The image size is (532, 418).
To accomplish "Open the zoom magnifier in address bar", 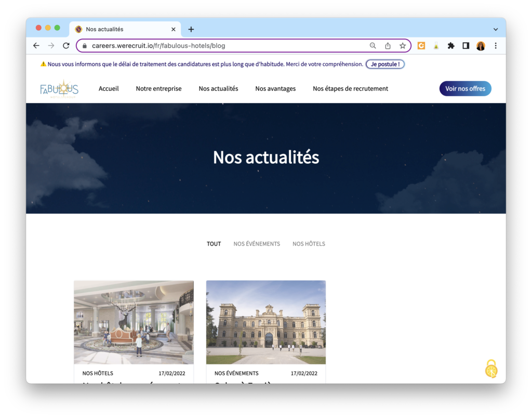I will (x=373, y=46).
